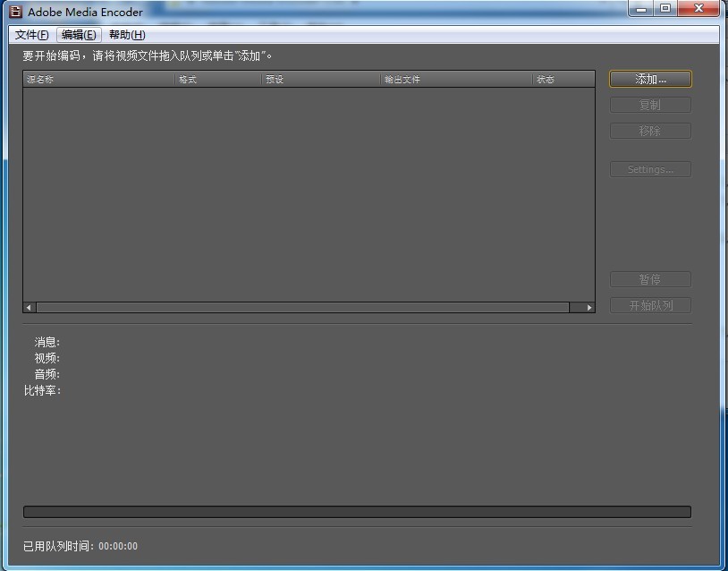Image resolution: width=728 pixels, height=571 pixels.
Task: Click the queue scrollbar left arrow
Action: tap(30, 308)
